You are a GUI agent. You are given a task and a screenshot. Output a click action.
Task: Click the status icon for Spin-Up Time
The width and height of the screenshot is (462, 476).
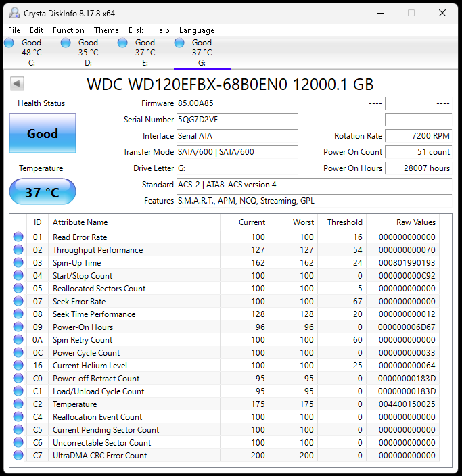pyautogui.click(x=18, y=262)
